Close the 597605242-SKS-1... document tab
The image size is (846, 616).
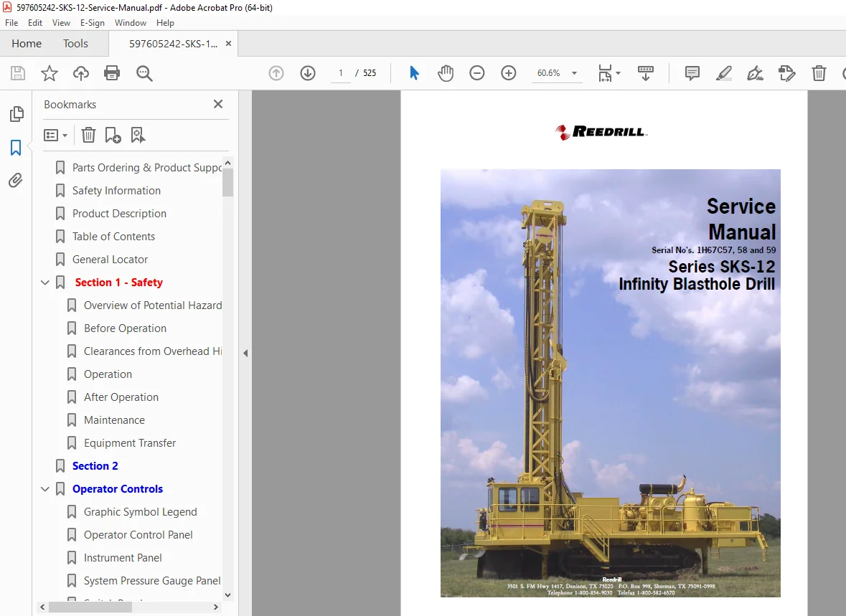pos(228,44)
